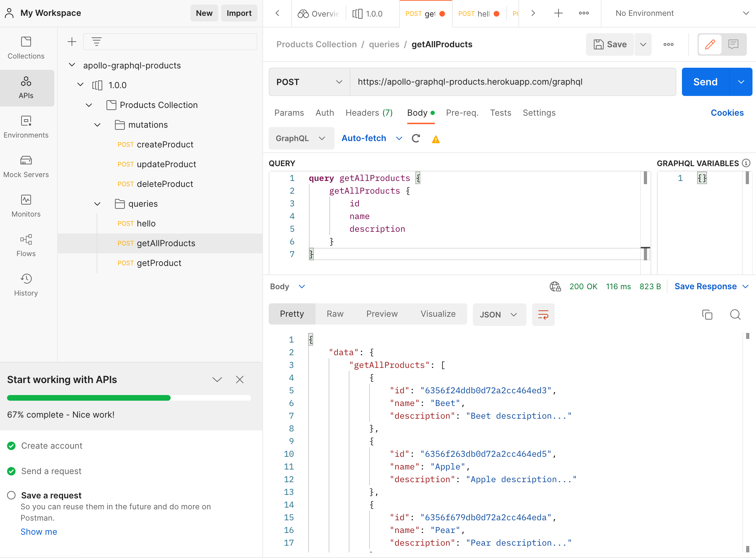Image resolution: width=756 pixels, height=558 pixels.
Task: Search within the response
Action: point(735,315)
